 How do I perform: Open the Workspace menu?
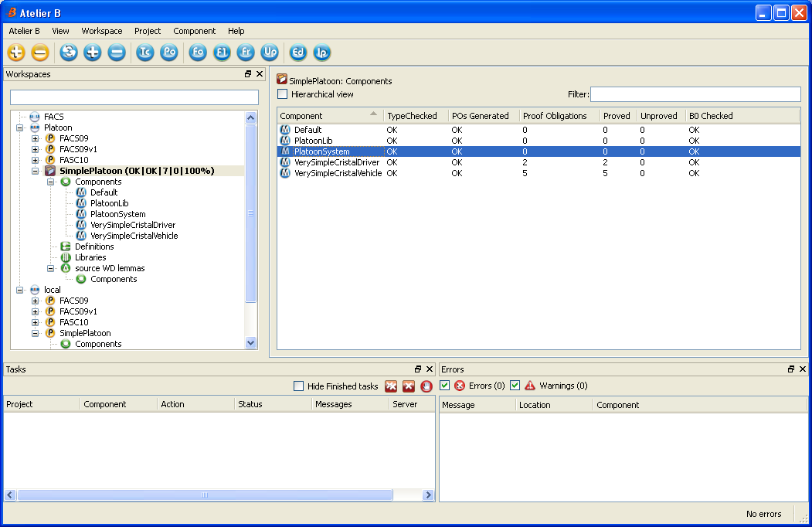[101, 31]
